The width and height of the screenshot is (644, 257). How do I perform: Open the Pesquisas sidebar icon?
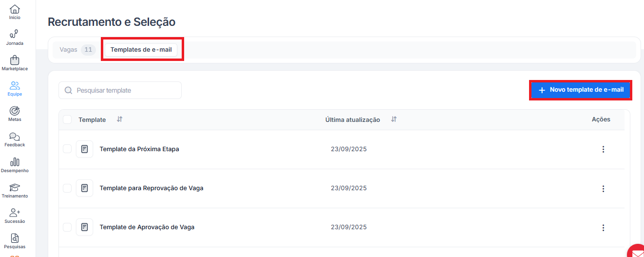point(15,238)
